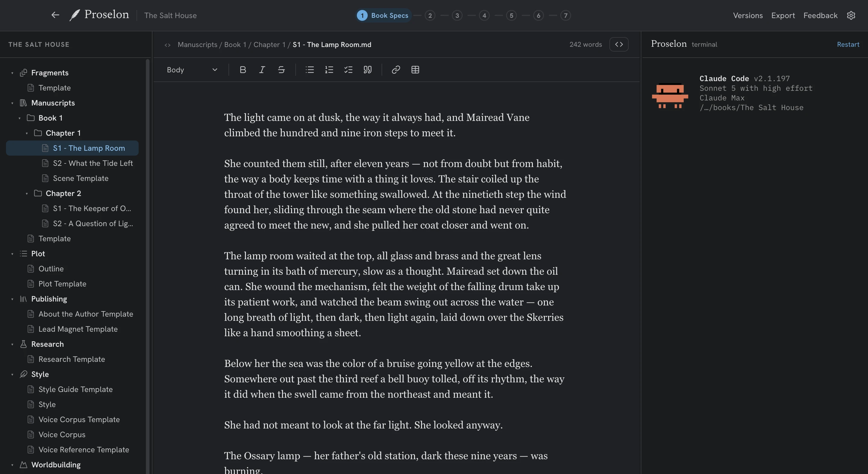Open S1 - The Lamp Room scene
Viewport: 868px width, 474px height.
(72, 148)
